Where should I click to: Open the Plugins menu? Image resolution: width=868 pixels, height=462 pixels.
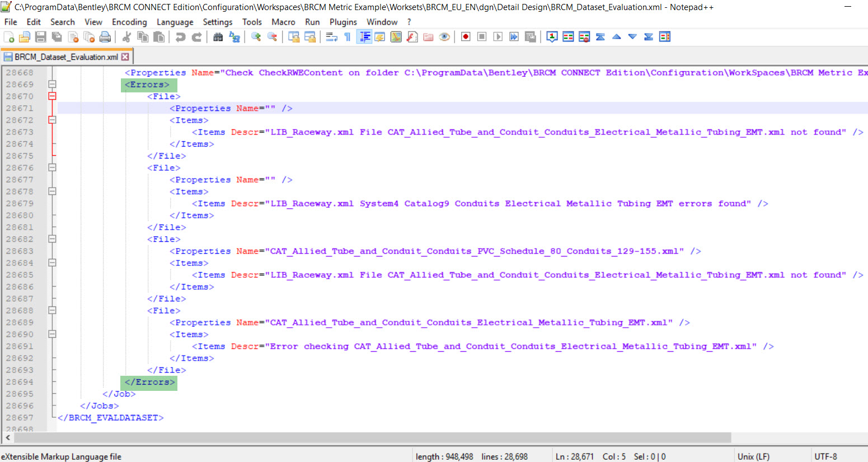343,22
